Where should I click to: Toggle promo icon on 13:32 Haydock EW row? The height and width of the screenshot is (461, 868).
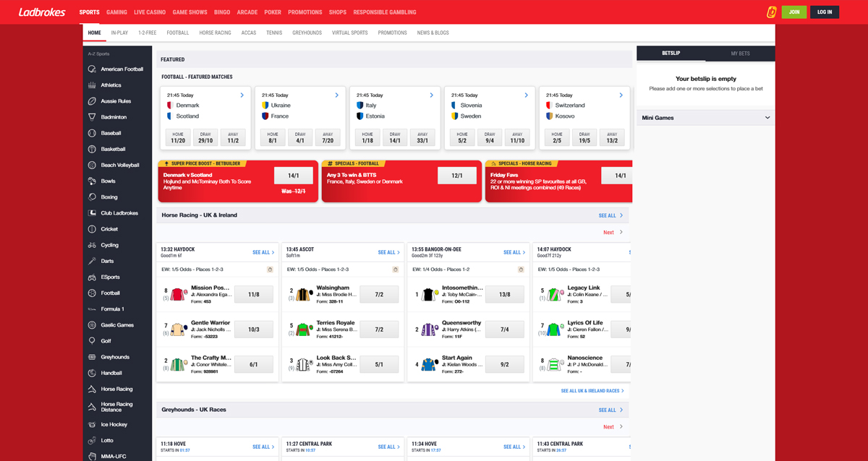(270, 270)
